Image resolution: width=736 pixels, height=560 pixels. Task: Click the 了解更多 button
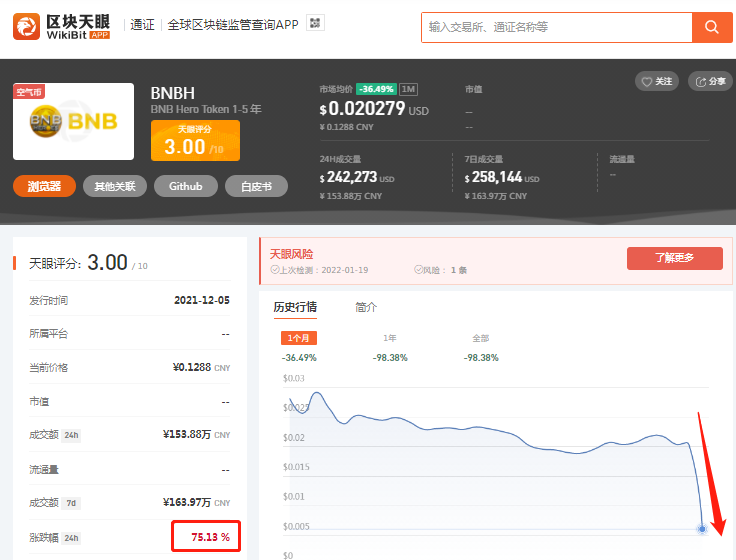tap(674, 258)
